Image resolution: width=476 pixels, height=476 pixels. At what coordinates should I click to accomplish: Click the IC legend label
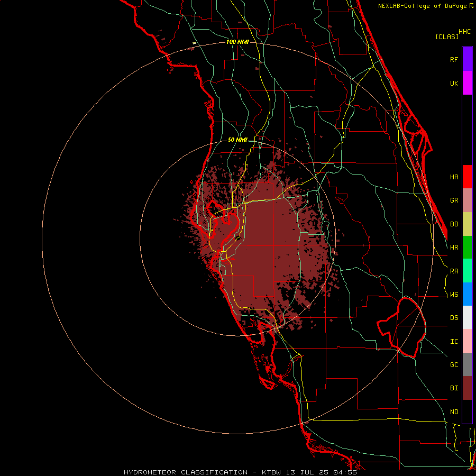pyautogui.click(x=454, y=342)
